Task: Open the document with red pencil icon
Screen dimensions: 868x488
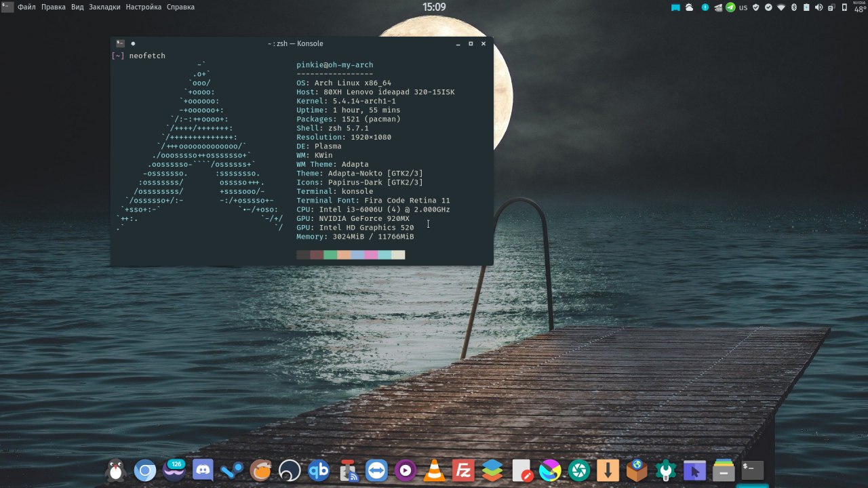Action: coord(521,470)
